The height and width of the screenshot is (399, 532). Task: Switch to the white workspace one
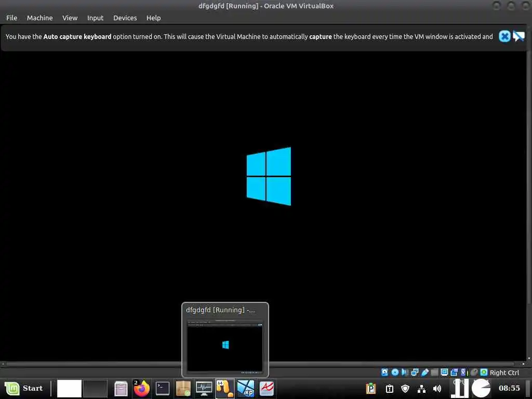69,388
